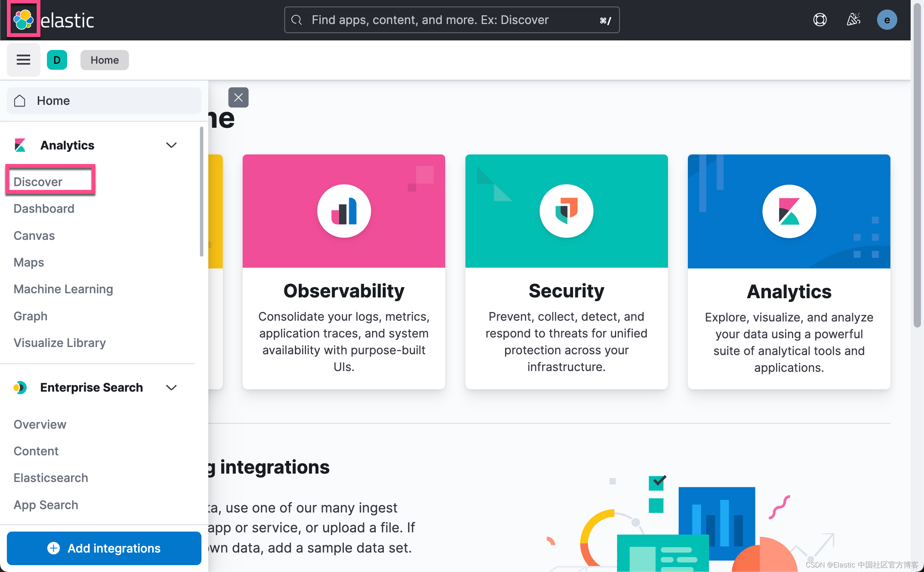Click the 'e' user profile avatar
This screenshot has height=572, width=924.
tap(887, 19)
